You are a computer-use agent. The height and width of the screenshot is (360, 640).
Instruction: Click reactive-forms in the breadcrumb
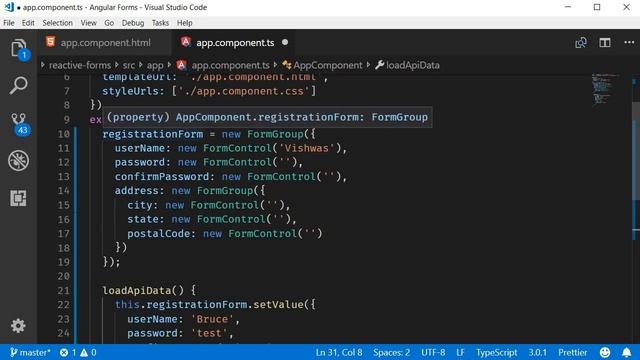pos(80,65)
